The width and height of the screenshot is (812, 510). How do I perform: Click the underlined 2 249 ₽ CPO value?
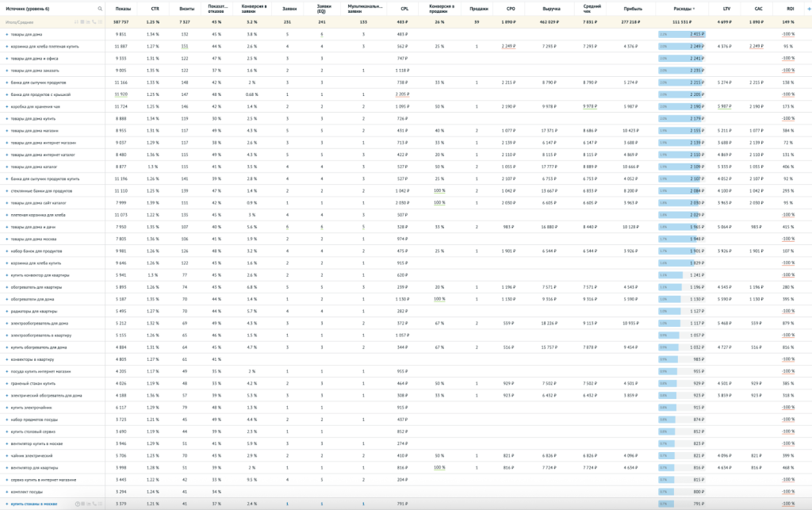click(509, 47)
